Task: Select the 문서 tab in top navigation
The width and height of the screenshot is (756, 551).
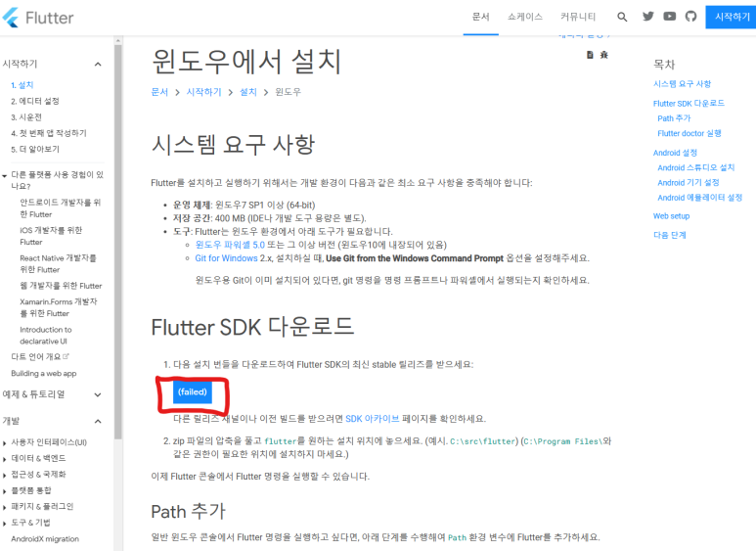Action: coord(481,17)
